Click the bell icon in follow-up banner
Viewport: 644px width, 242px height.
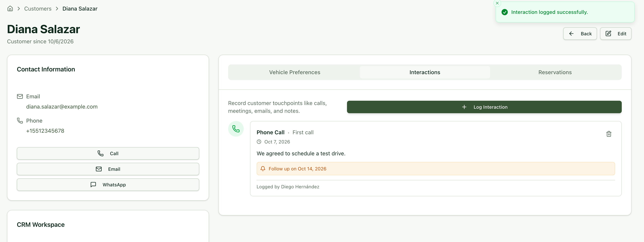[x=262, y=169]
